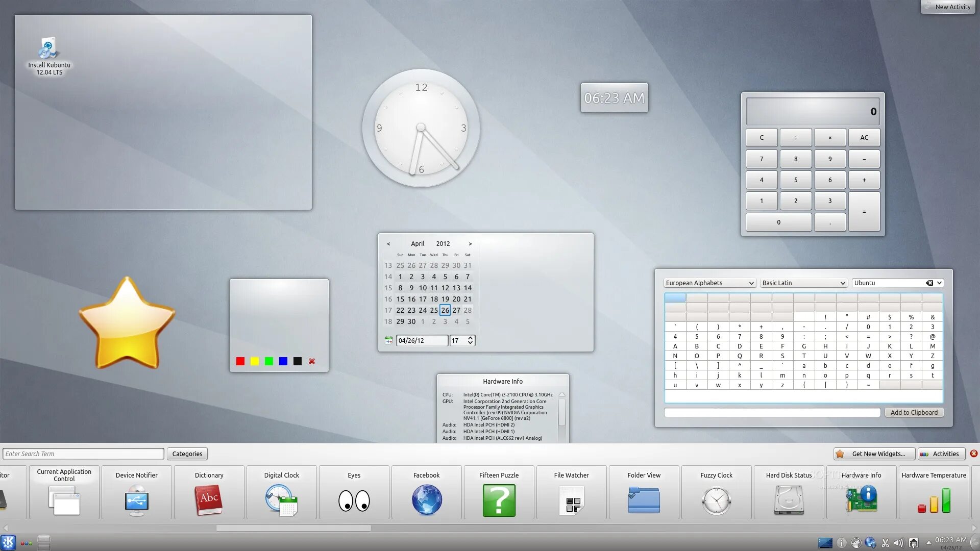Choose the Fifteen Puzzle widget icon

click(499, 500)
